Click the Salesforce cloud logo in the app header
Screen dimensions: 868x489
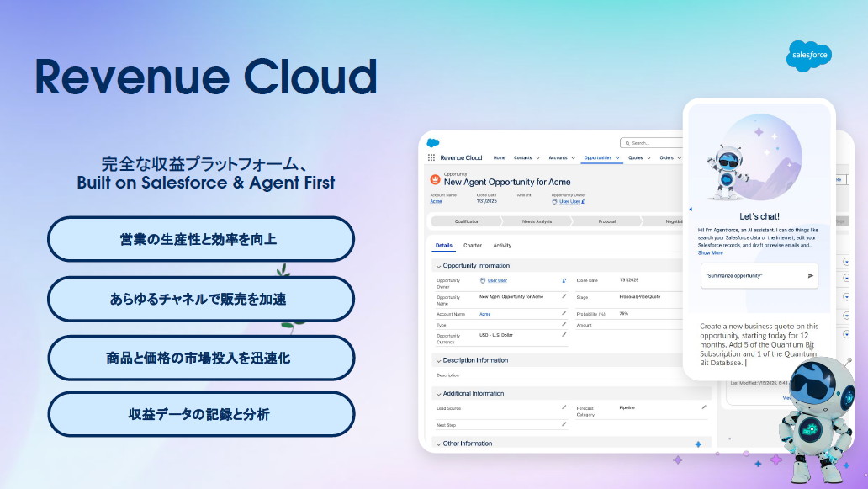tap(433, 143)
